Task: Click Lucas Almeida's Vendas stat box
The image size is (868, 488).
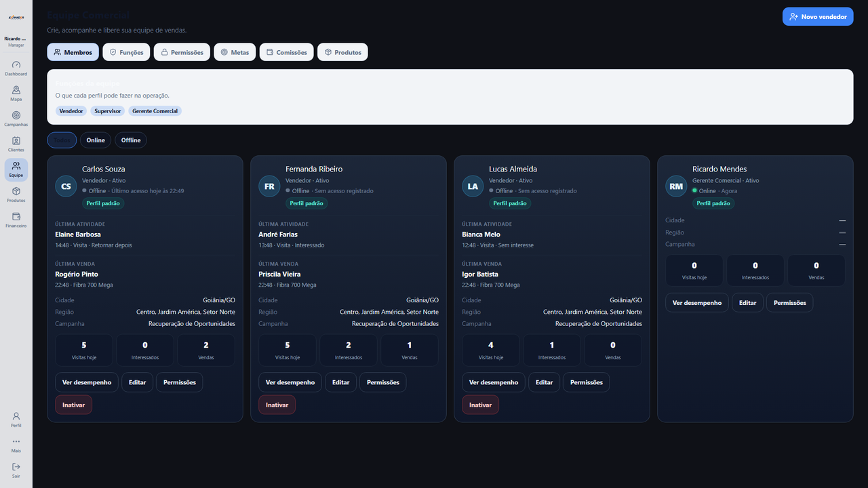Action: [613, 350]
